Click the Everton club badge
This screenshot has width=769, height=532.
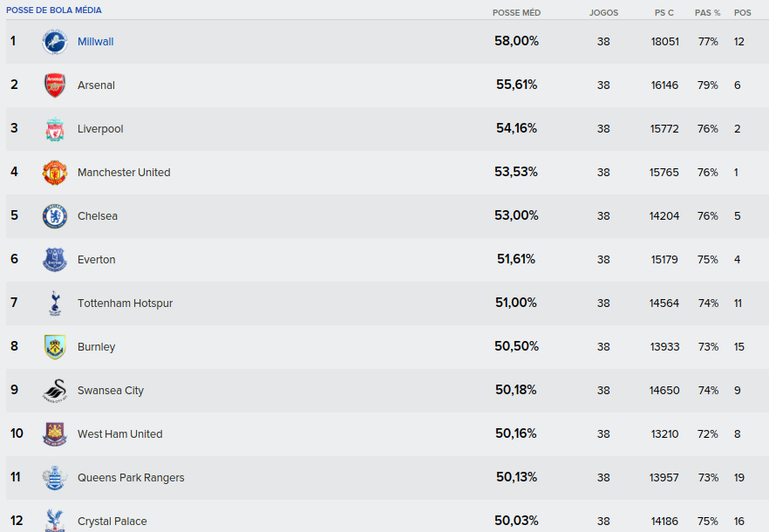coord(54,260)
